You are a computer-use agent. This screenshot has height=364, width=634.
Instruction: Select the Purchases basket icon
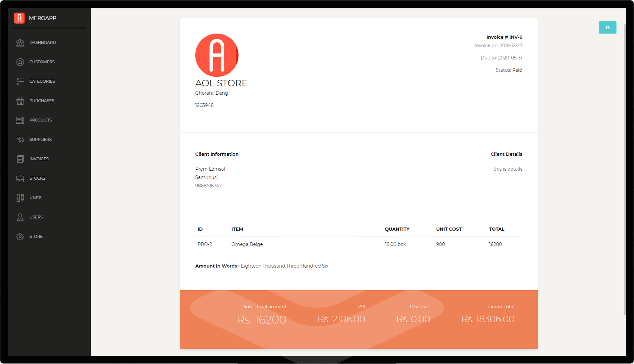20,100
